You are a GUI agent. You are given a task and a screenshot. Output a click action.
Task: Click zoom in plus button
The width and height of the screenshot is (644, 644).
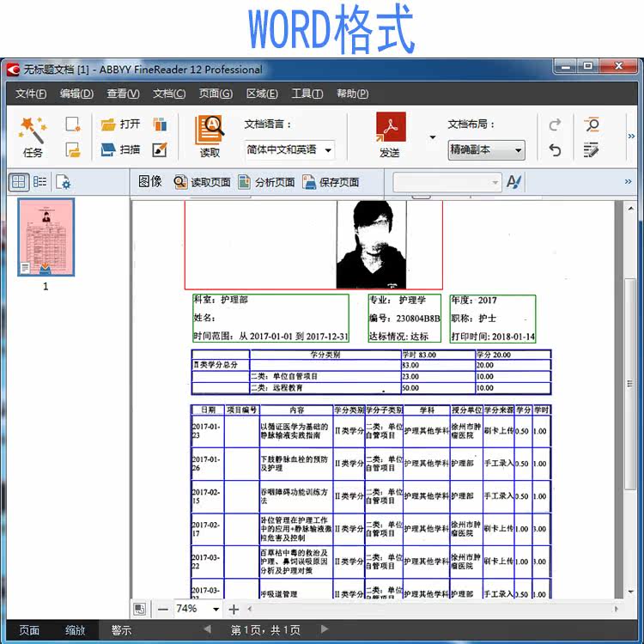tap(234, 609)
